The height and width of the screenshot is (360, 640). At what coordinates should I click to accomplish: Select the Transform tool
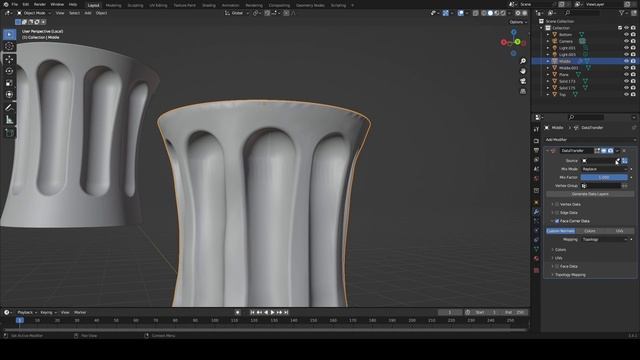point(9,94)
